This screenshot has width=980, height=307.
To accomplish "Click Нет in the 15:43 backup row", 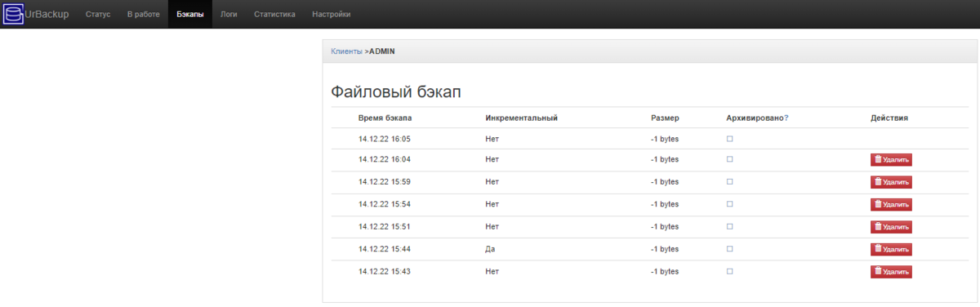I will 492,271.
